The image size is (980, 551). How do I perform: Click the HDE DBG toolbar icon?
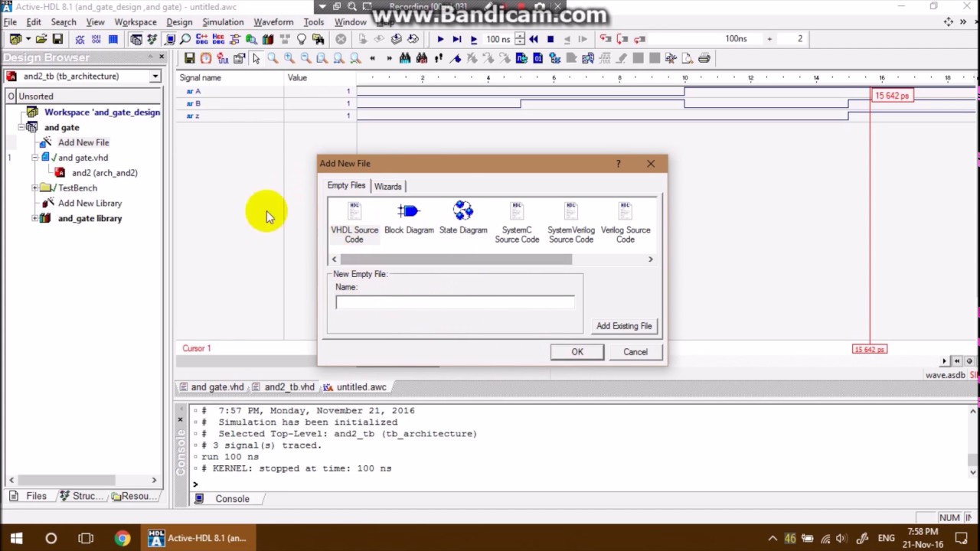pos(218,39)
